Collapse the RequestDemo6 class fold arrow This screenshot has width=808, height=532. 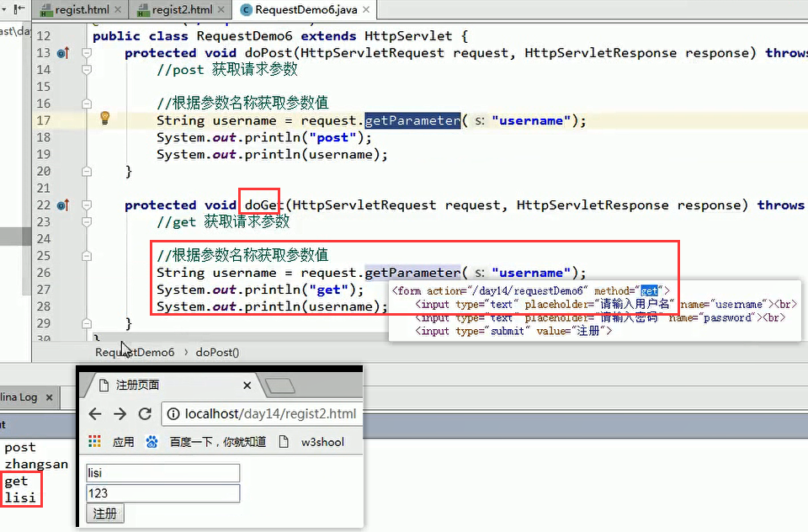pos(86,36)
